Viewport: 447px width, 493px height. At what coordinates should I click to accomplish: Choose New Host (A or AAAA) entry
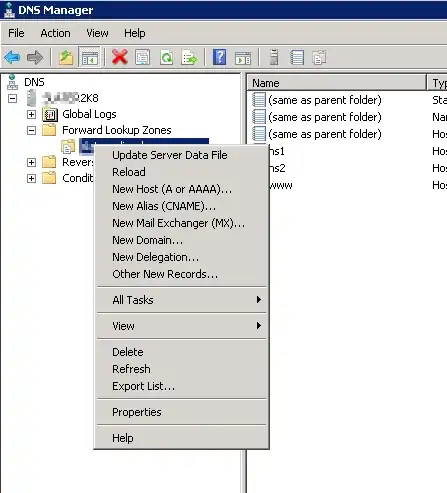(172, 189)
